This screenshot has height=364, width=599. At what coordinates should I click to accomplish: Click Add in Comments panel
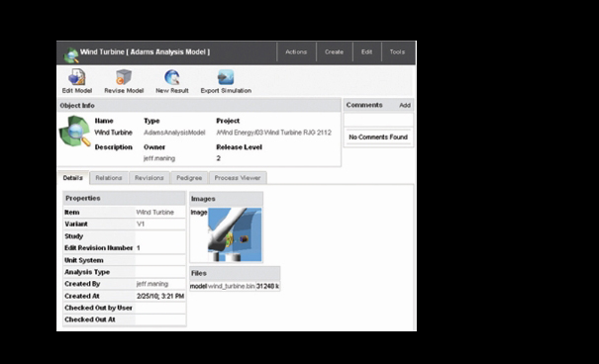pos(405,105)
